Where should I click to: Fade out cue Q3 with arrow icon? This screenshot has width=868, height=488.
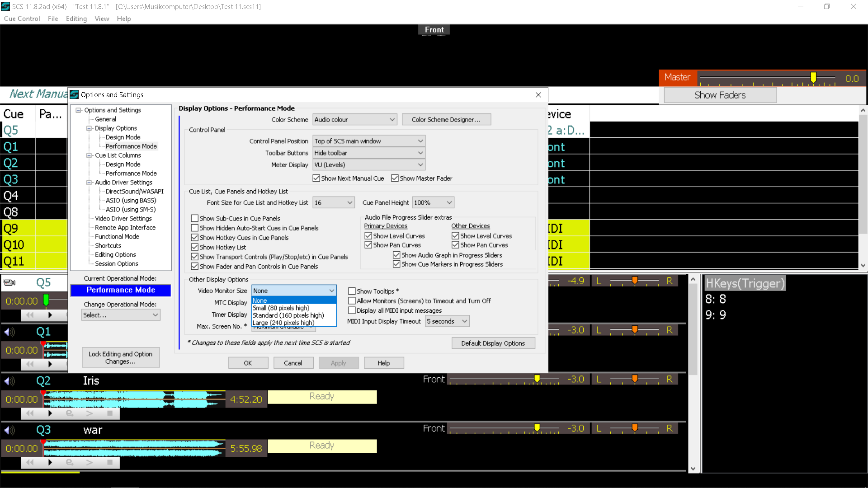90,462
